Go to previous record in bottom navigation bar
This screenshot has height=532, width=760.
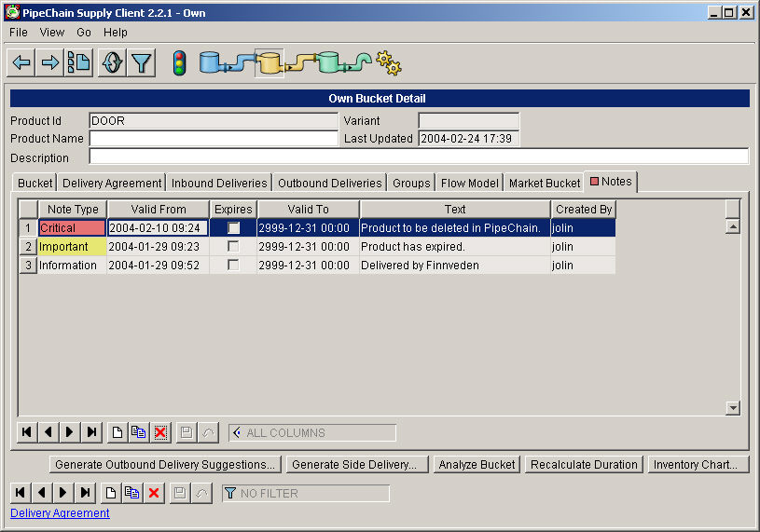tap(42, 493)
